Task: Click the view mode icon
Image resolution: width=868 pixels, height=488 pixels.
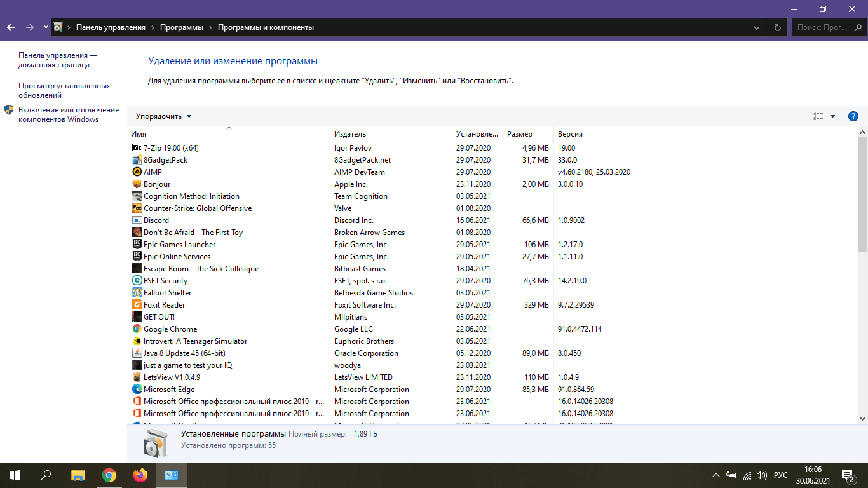Action: (x=818, y=116)
